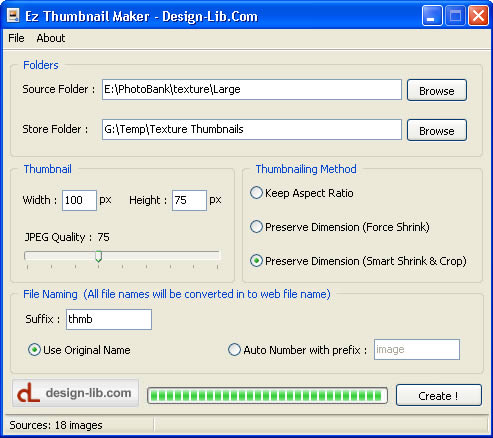Click the thumbnail Height field
This screenshot has height=438, width=493.
click(189, 200)
